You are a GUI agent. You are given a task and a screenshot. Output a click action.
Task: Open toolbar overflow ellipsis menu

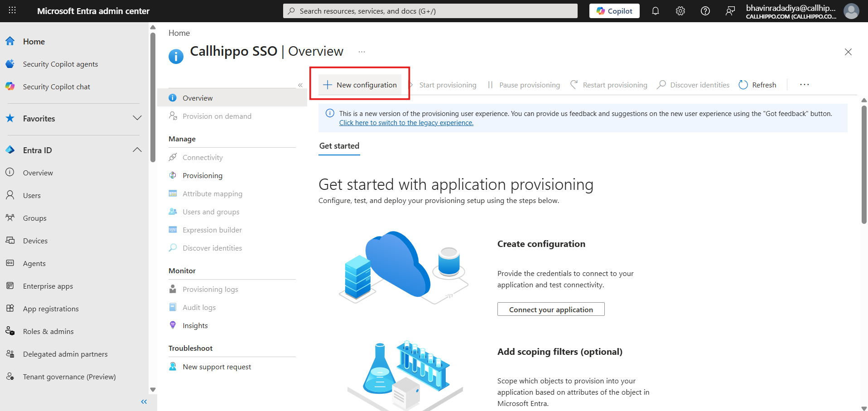(x=804, y=85)
